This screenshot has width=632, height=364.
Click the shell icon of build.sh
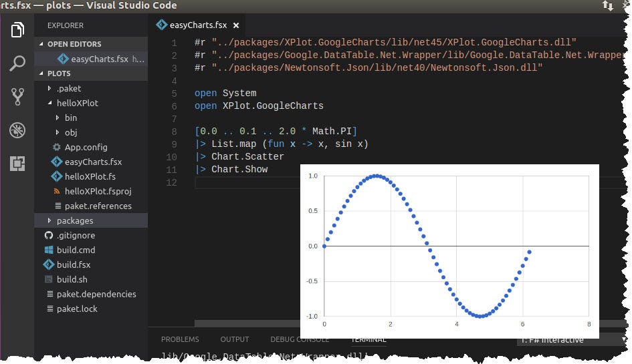pyautogui.click(x=49, y=279)
